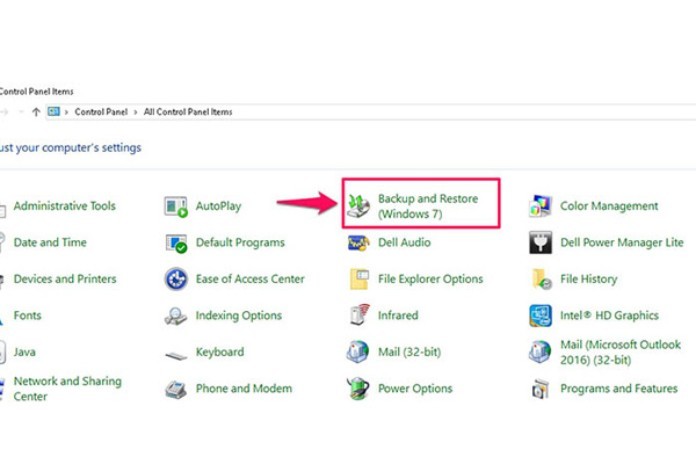Click the File Explorer Options icon

(359, 279)
